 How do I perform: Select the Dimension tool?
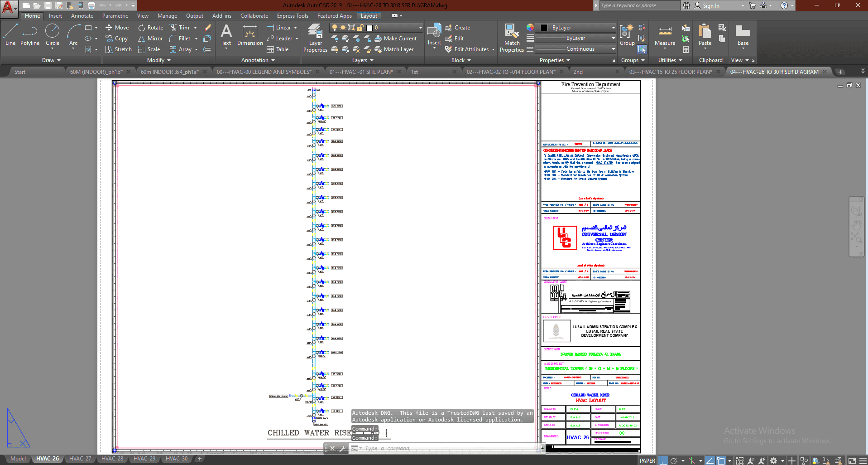(250, 35)
